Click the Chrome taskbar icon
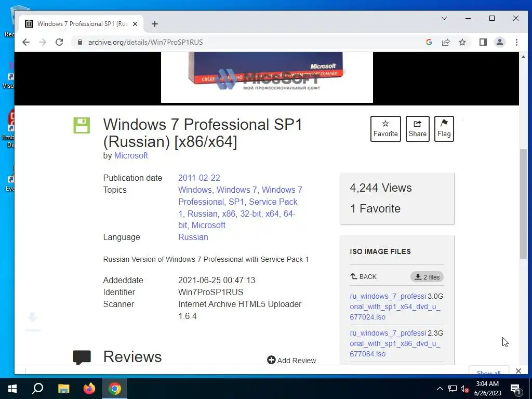532x399 pixels. tap(115, 389)
